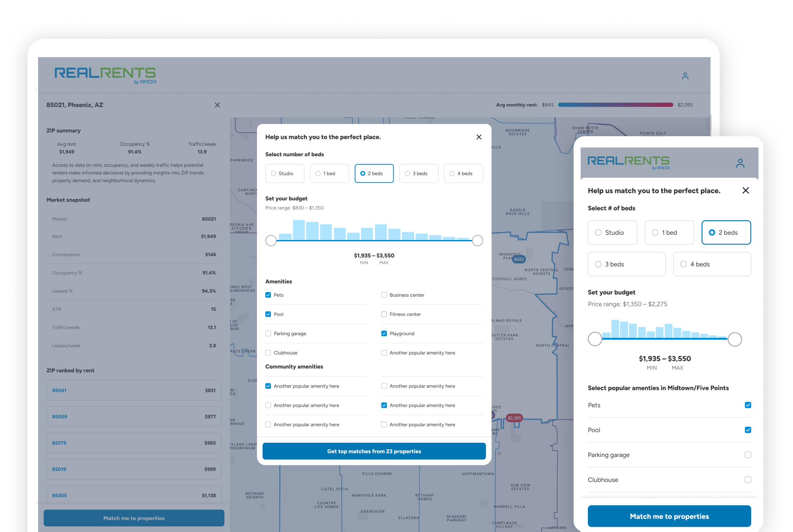This screenshot has height=532, width=793.
Task: Check Fitness center amenity
Action: tap(384, 314)
